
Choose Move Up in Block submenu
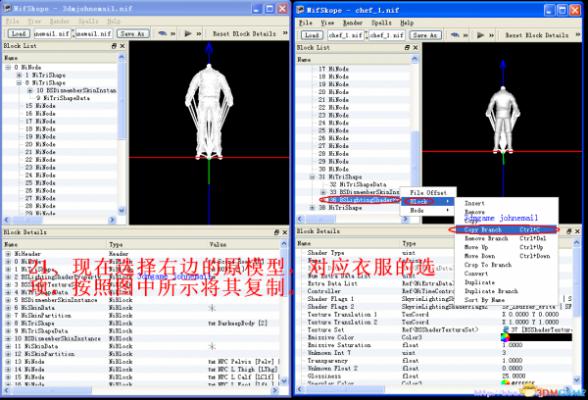click(x=505, y=247)
